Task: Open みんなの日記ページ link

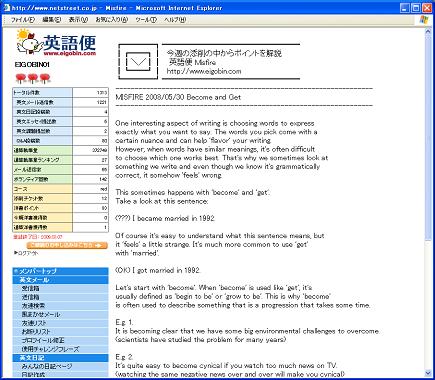Action: click(47, 366)
